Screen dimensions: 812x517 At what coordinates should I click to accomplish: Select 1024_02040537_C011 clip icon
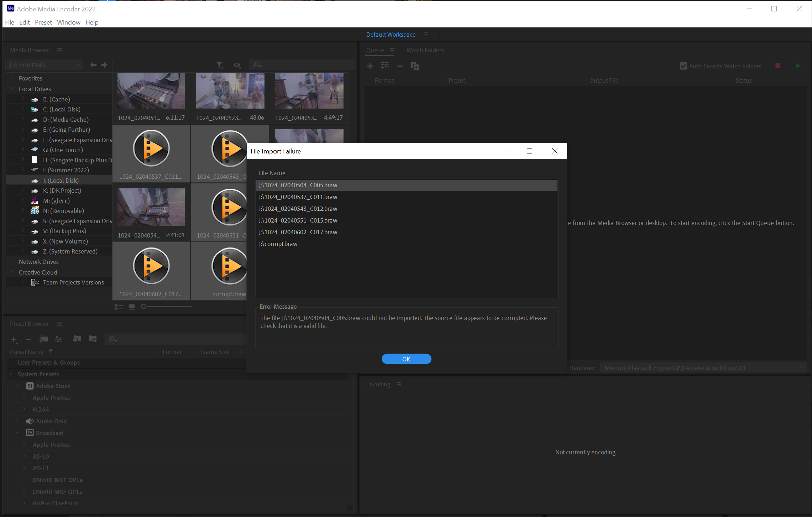point(151,148)
